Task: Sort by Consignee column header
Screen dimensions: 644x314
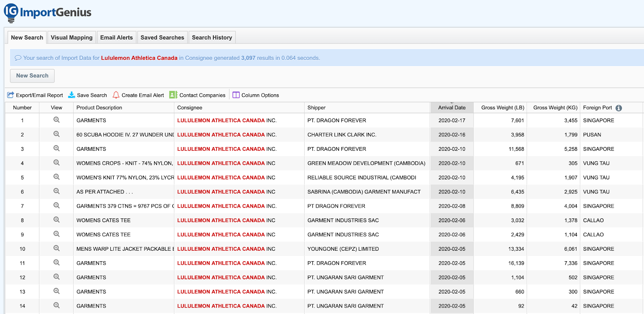Action: [239, 108]
